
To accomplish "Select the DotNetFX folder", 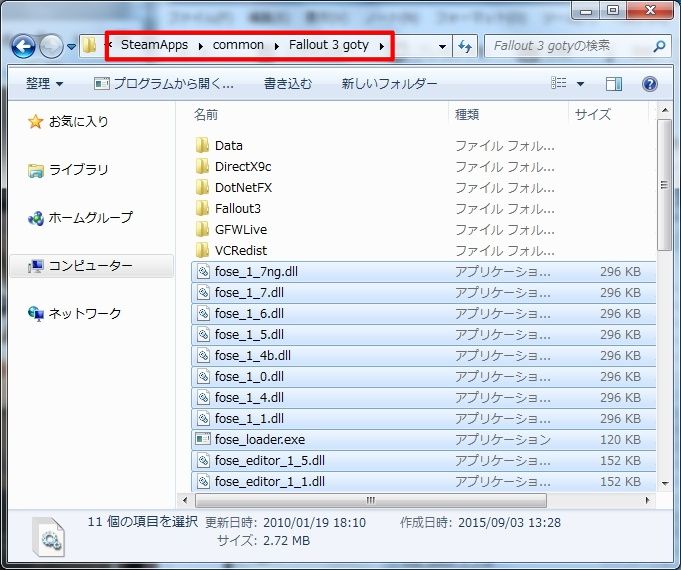I will [x=423, y=187].
